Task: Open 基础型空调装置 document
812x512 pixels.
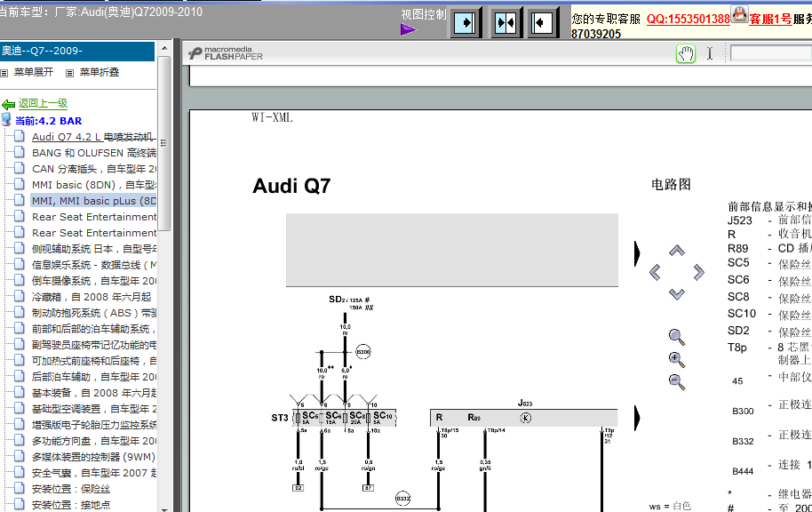Action: 94,409
